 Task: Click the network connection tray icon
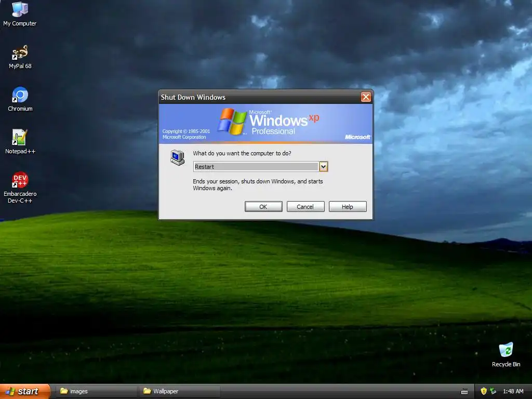coord(493,391)
